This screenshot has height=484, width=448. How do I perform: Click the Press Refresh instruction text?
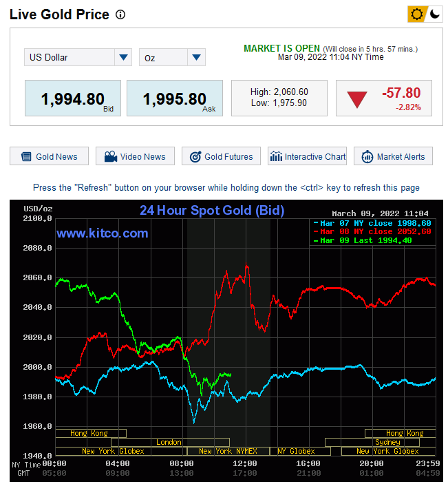click(226, 188)
